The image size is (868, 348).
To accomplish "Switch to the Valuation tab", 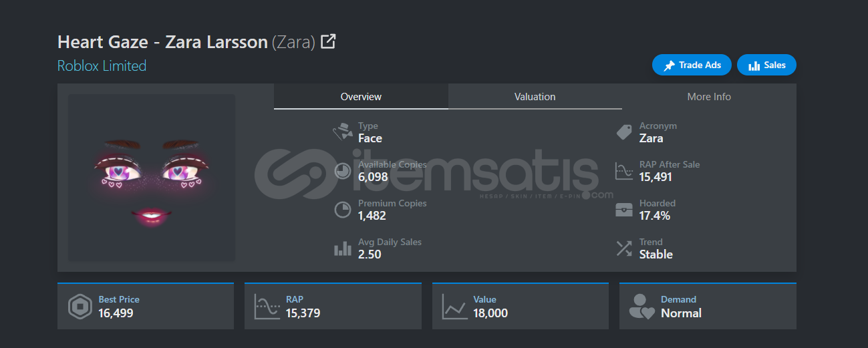I will [535, 96].
